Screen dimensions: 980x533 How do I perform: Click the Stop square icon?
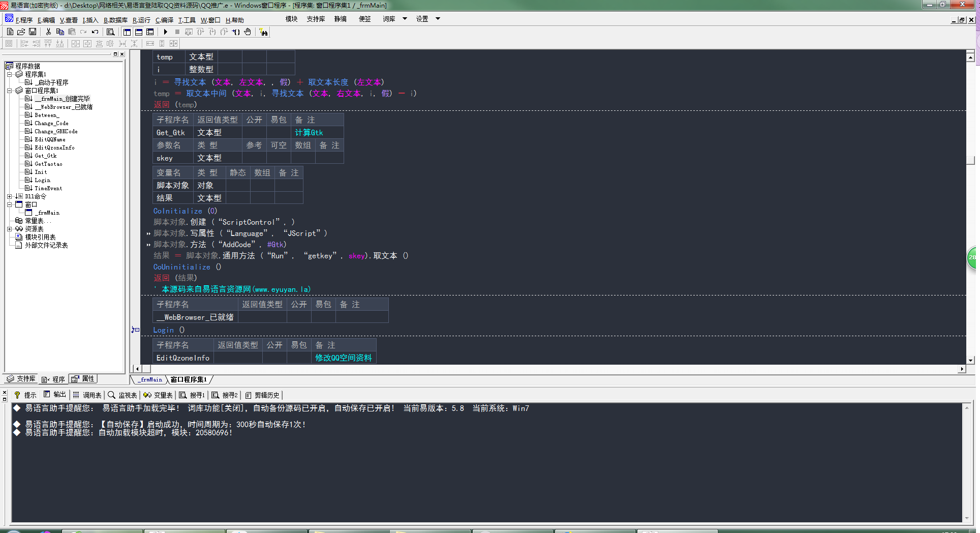click(x=177, y=32)
